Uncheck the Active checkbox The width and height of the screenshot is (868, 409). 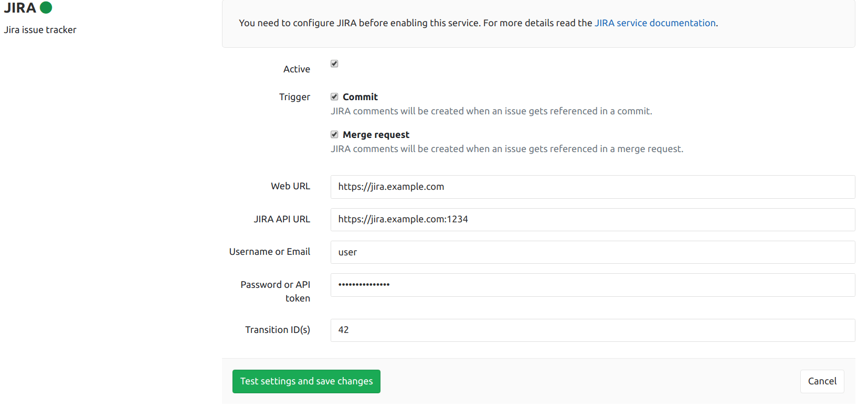[334, 63]
